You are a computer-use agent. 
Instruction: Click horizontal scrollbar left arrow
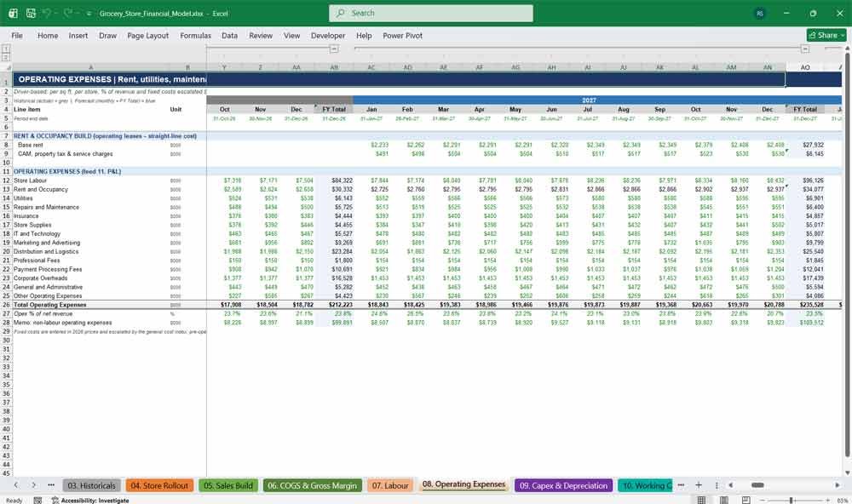[730, 485]
